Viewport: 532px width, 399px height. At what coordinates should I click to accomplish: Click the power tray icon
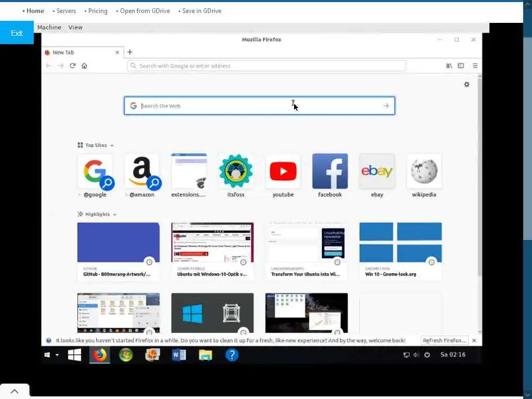(427, 355)
